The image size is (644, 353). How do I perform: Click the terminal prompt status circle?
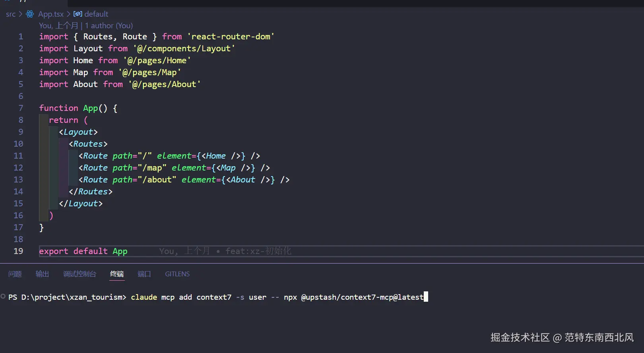coord(3,296)
